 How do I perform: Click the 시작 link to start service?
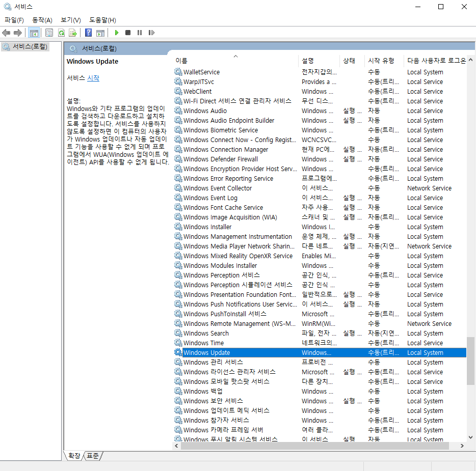coord(93,78)
